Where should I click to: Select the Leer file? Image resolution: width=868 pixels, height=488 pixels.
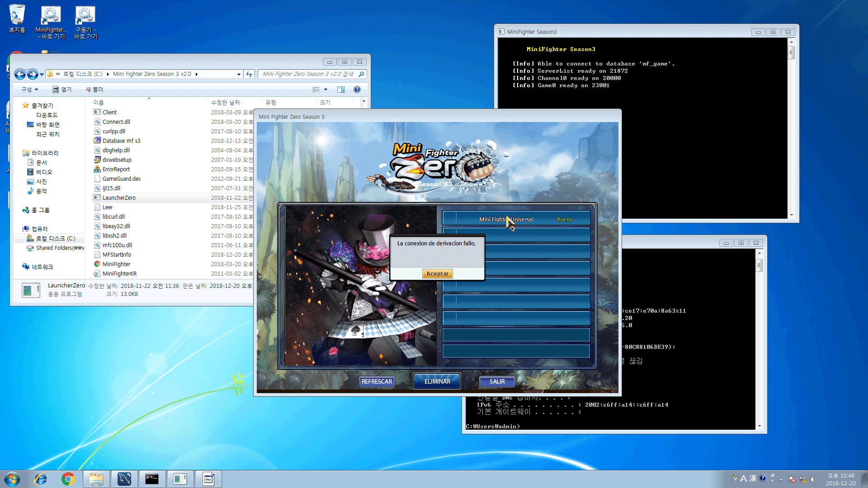[x=108, y=207]
